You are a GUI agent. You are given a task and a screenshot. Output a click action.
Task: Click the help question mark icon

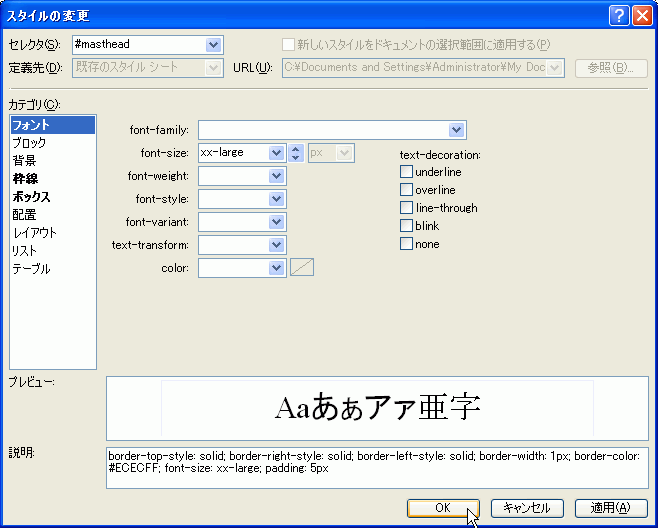[619, 16]
